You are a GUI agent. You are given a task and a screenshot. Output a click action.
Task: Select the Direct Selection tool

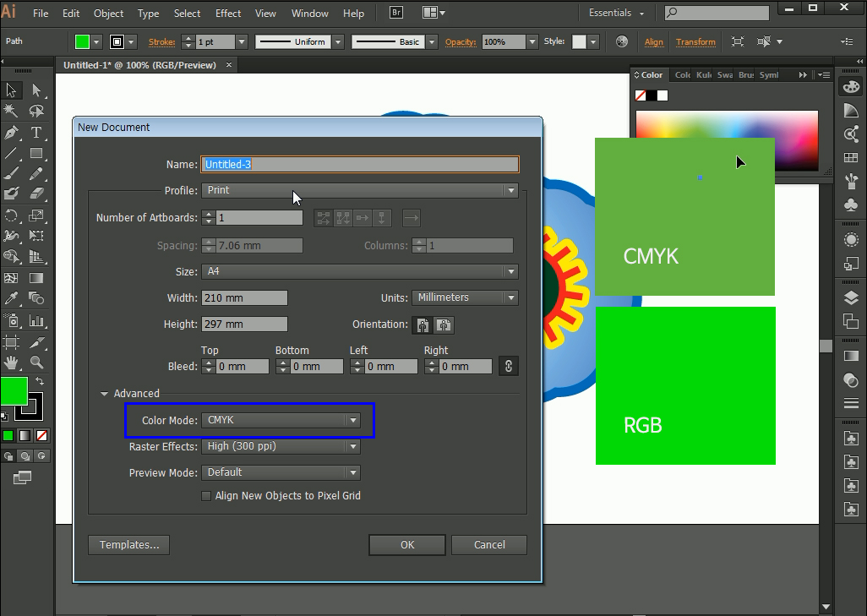(36, 90)
